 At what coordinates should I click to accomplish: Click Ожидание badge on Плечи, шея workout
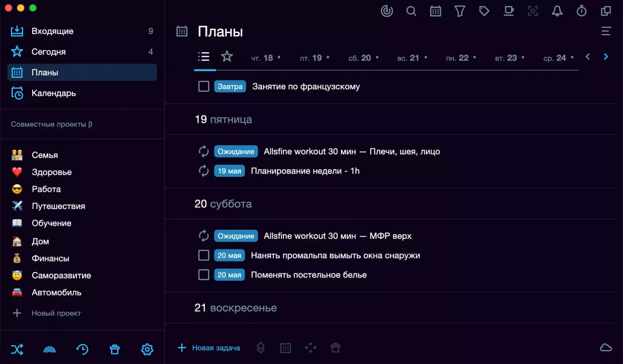[x=236, y=151]
